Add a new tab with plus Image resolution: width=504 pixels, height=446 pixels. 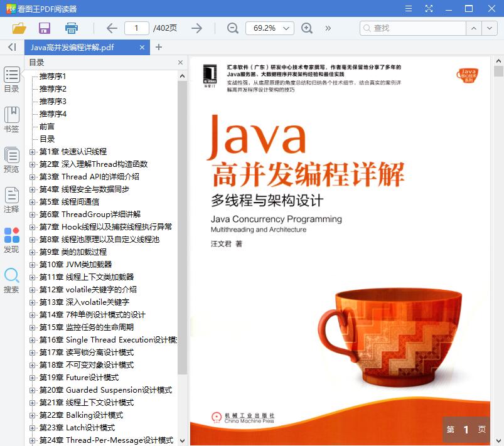click(158, 47)
